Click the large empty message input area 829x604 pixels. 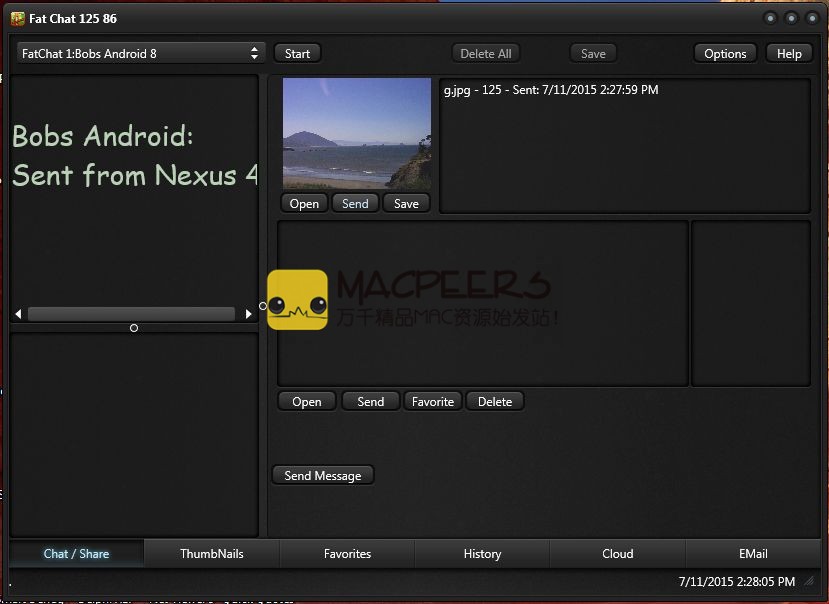click(x=483, y=304)
